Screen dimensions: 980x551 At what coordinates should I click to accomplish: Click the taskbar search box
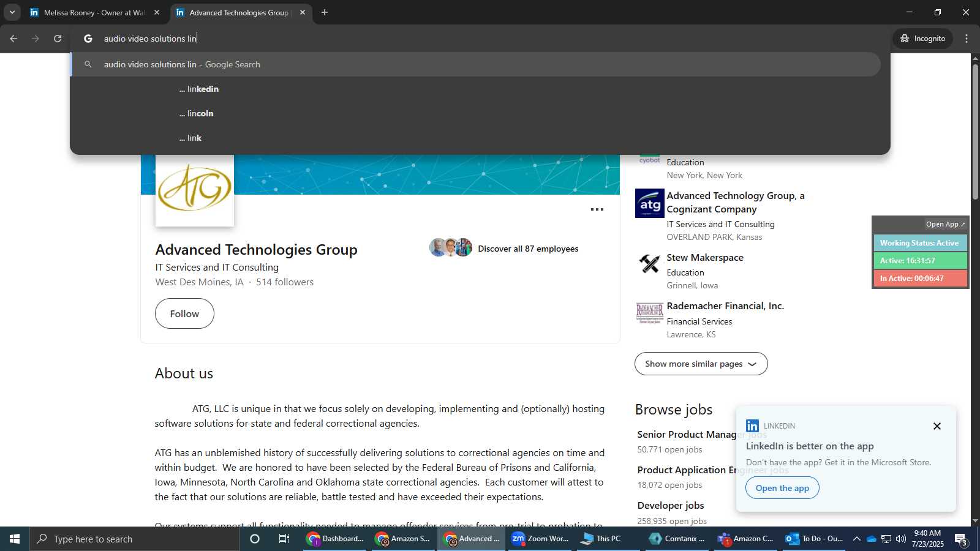135,539
